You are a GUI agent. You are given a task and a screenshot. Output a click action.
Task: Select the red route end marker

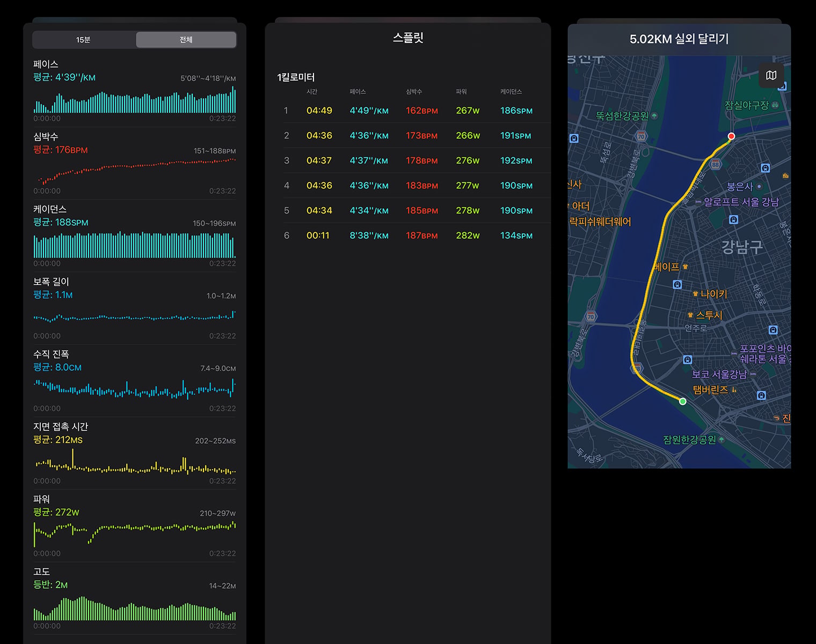731,136
